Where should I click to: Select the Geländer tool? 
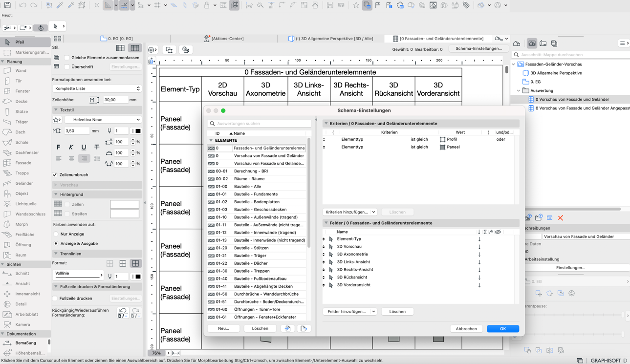25,184
